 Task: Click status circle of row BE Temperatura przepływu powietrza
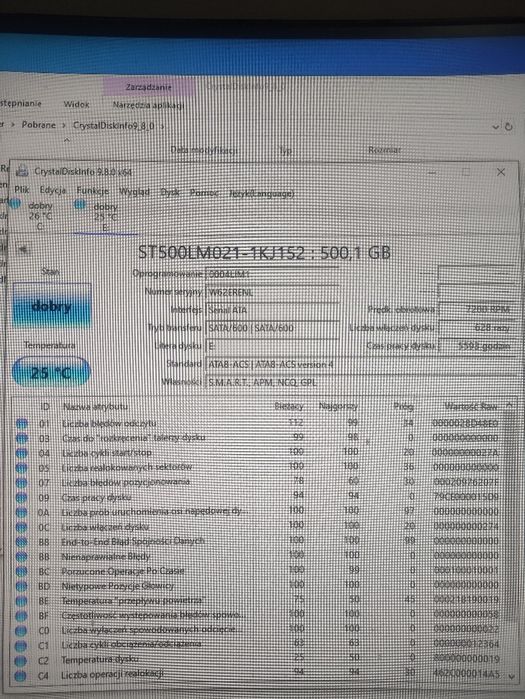tap(21, 601)
